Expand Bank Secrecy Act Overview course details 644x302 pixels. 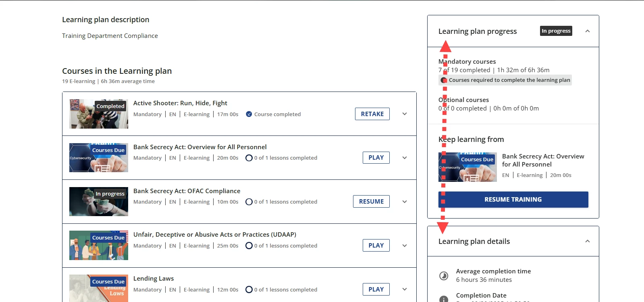pyautogui.click(x=405, y=158)
